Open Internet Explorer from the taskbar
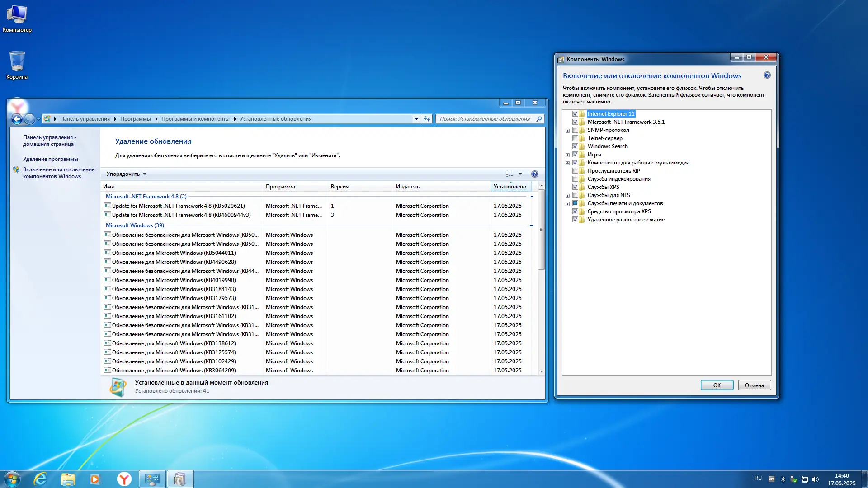This screenshot has height=488, width=868. pyautogui.click(x=40, y=479)
